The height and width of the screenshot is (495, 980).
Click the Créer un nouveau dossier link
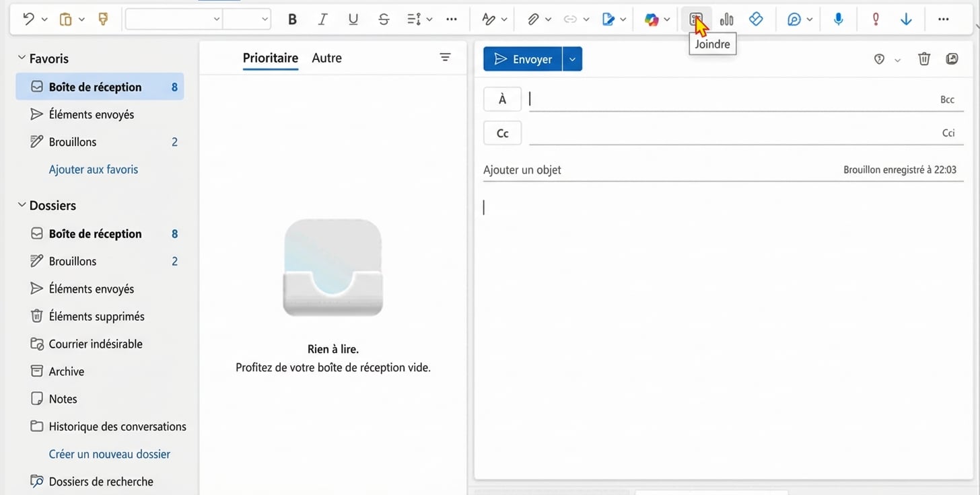pyautogui.click(x=109, y=454)
